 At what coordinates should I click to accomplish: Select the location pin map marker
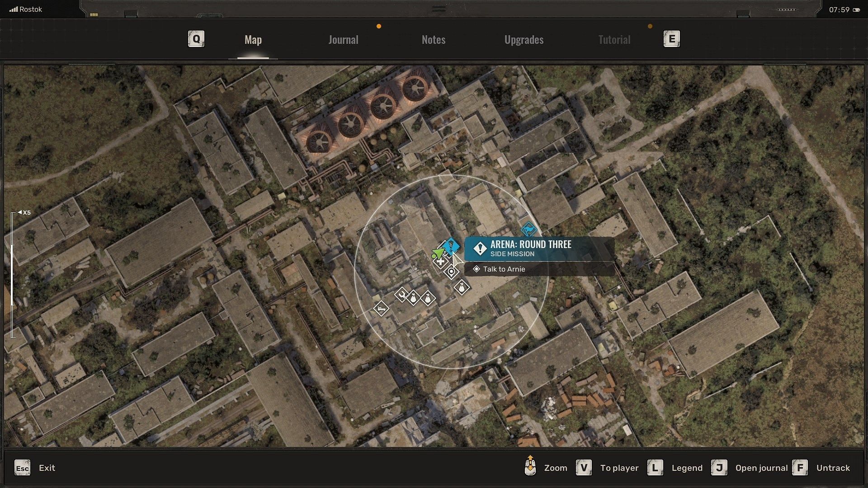(451, 272)
